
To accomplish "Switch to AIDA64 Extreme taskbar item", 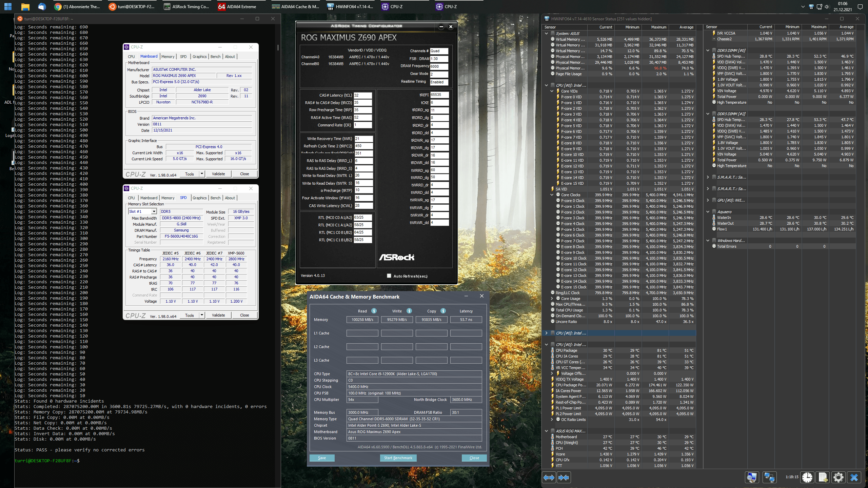I will pyautogui.click(x=240, y=6).
